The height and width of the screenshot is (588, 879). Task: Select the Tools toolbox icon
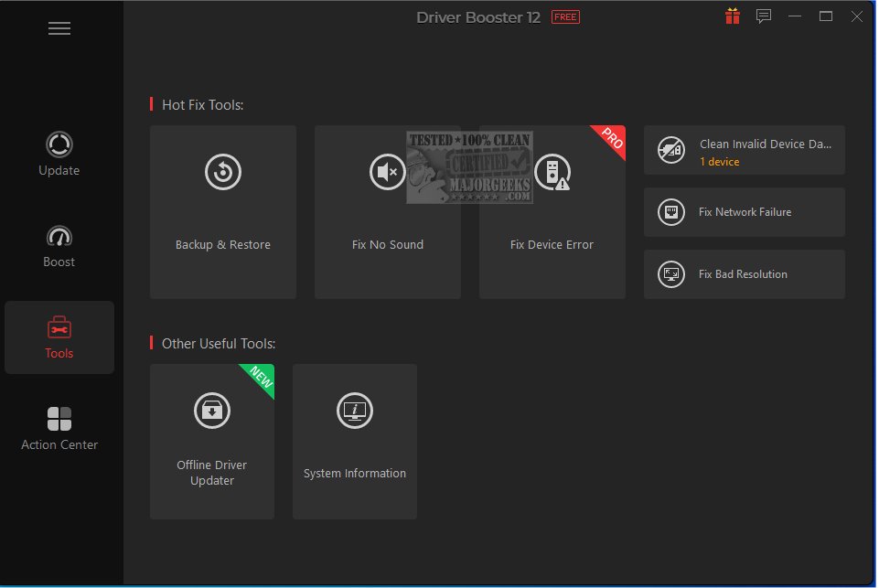click(x=59, y=327)
